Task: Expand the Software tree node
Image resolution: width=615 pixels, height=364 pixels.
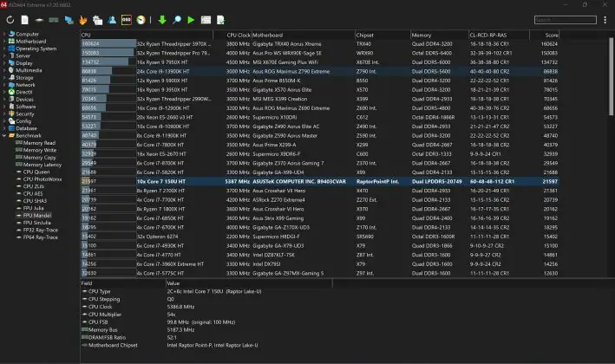Action: click(x=4, y=107)
